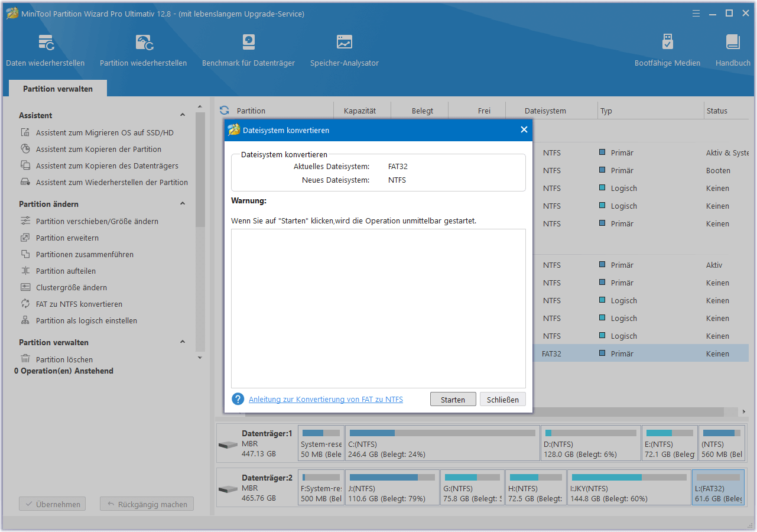Select I:JKY(NTFS) 144.8 GB partition block

coord(629,488)
